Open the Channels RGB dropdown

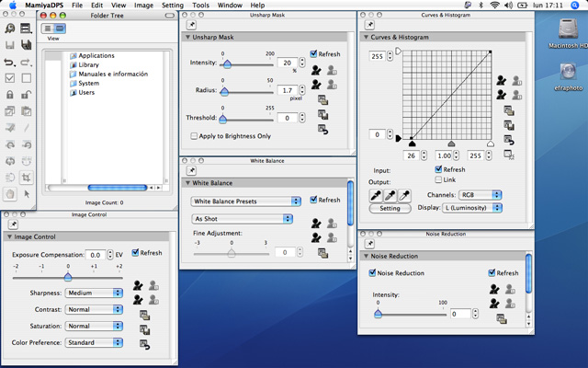pos(480,195)
